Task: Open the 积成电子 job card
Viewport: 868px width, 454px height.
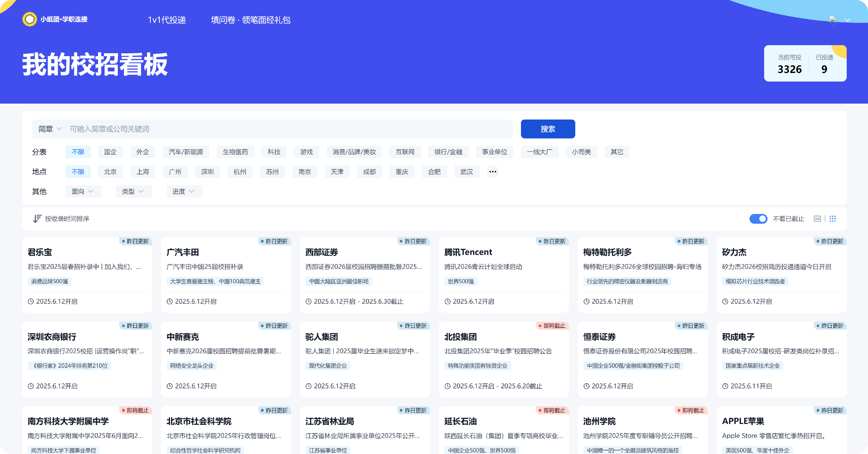Action: (x=781, y=359)
